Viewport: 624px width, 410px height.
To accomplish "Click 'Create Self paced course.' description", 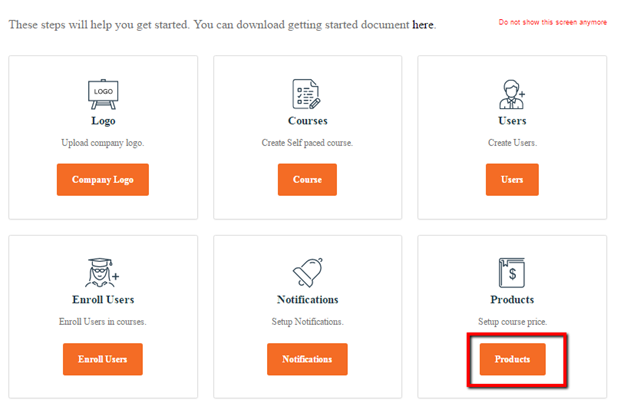I will point(307,143).
